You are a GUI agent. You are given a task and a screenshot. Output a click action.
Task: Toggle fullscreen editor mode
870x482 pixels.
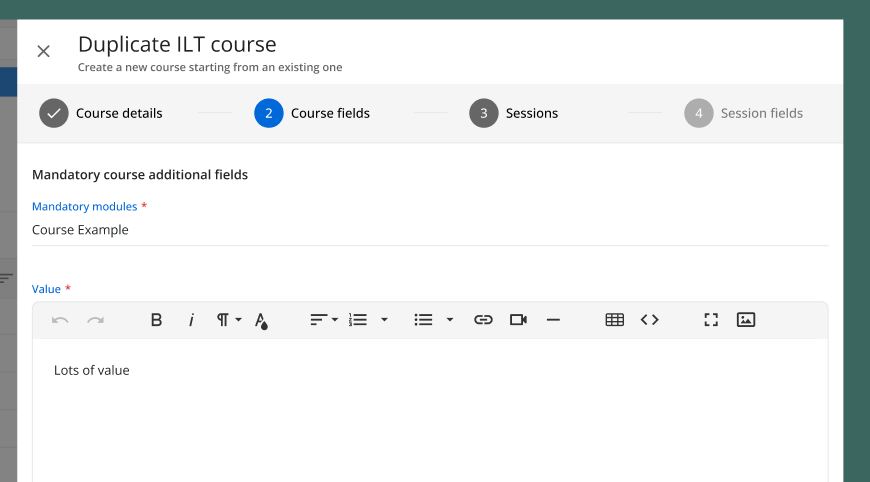711,320
